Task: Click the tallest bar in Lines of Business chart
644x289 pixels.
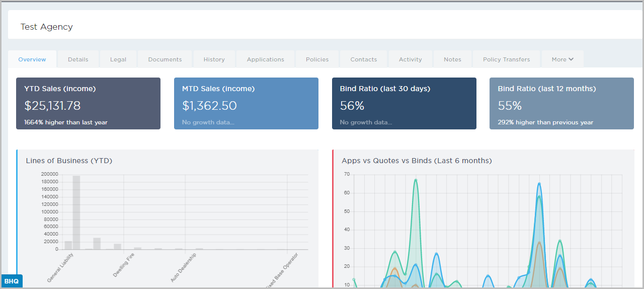Action: [76, 211]
